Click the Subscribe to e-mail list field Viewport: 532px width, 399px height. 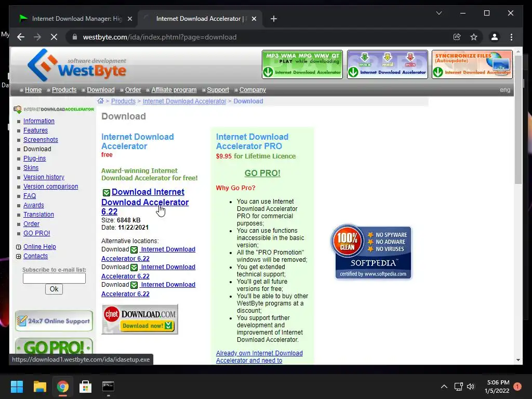pos(54,278)
